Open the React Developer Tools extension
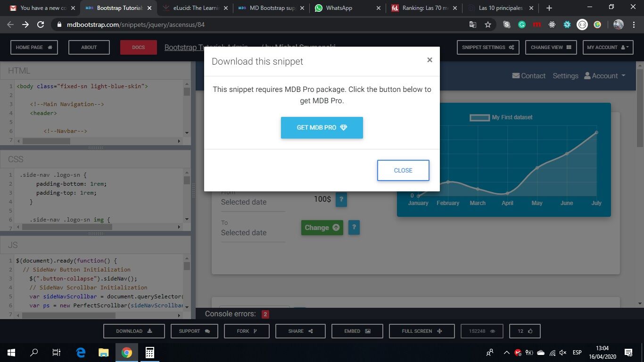 point(552,25)
